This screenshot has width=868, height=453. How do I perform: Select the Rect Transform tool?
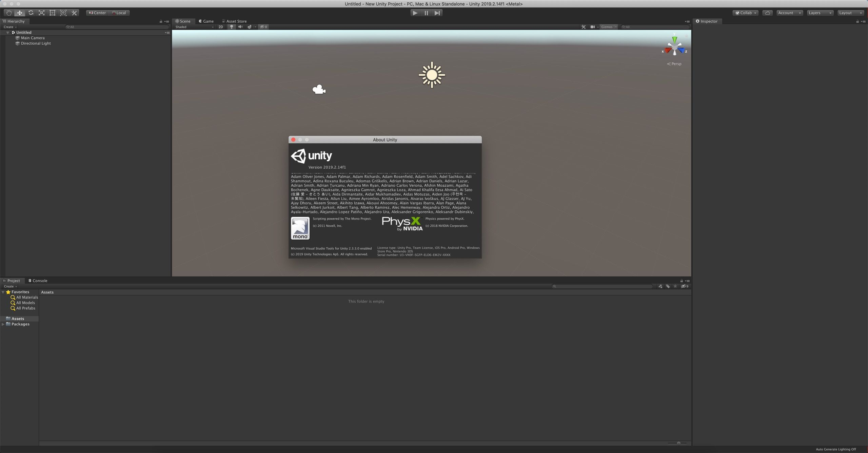pyautogui.click(x=52, y=13)
